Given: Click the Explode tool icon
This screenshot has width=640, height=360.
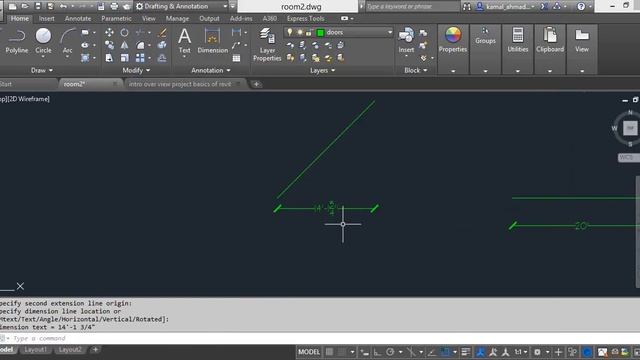Looking at the screenshot, I should pos(162,45).
